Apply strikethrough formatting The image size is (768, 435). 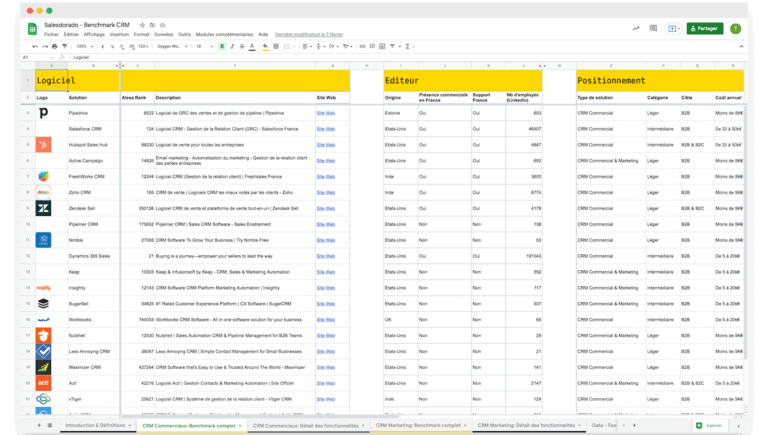coord(242,47)
